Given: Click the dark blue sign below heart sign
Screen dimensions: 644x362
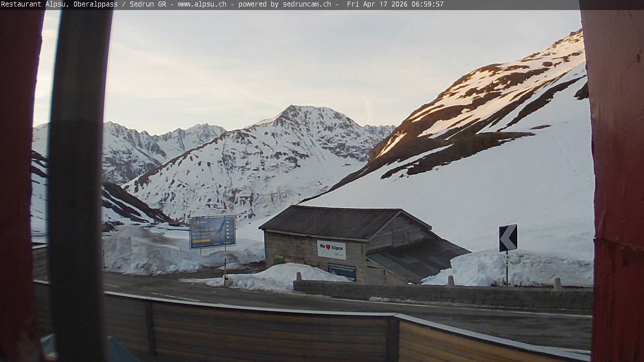Looking at the screenshot, I should 342,271.
